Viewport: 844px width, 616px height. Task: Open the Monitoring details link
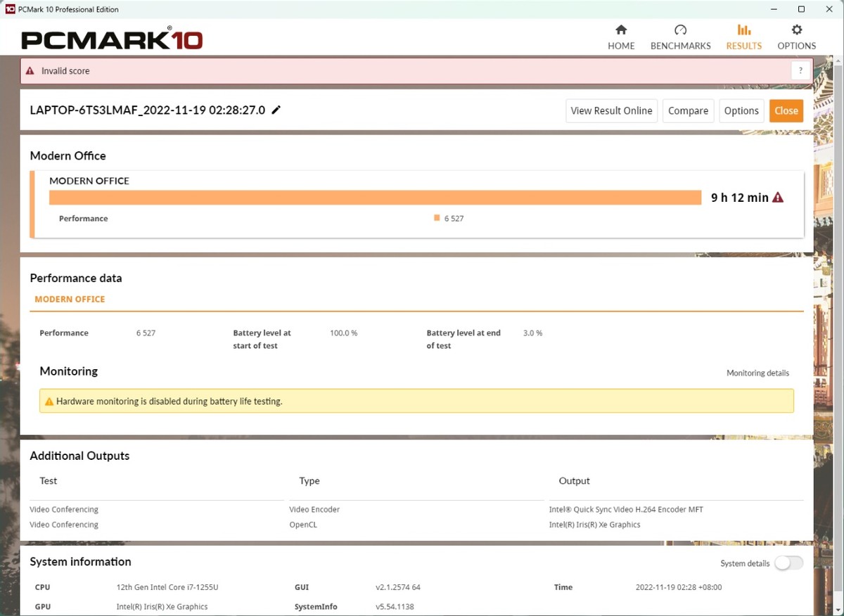tap(757, 373)
